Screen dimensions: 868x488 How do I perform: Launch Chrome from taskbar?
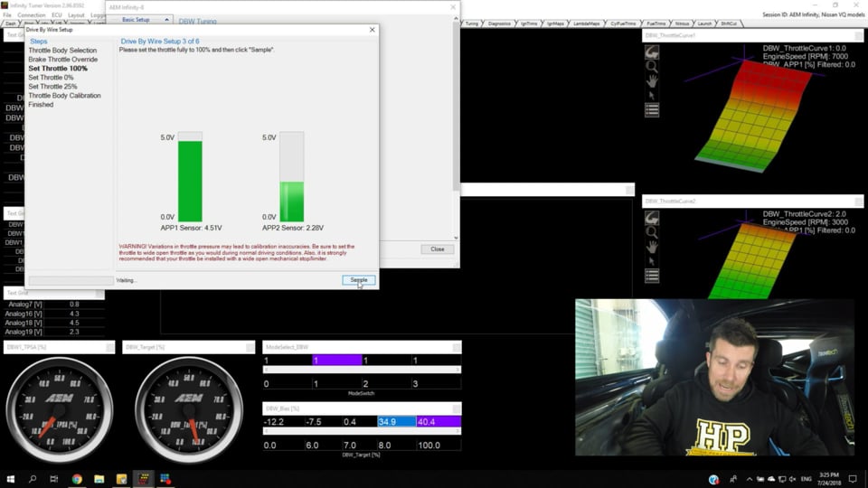77,479
